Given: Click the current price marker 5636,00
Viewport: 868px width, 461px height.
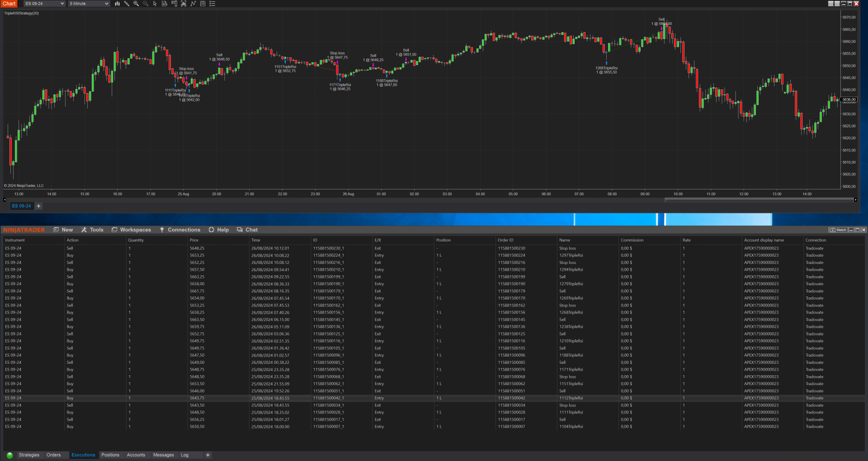Looking at the screenshot, I should click(849, 99).
